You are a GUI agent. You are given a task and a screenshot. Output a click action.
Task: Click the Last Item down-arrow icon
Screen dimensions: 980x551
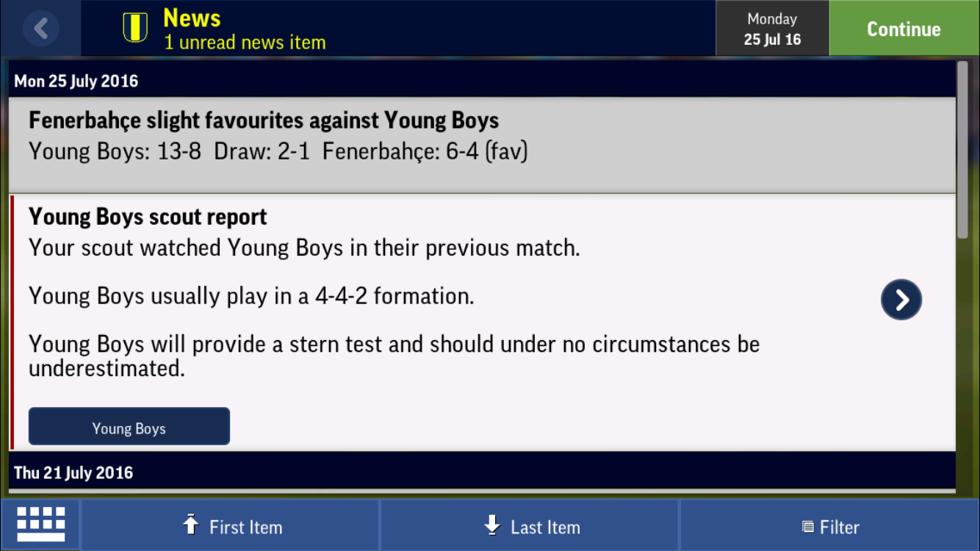(492, 525)
